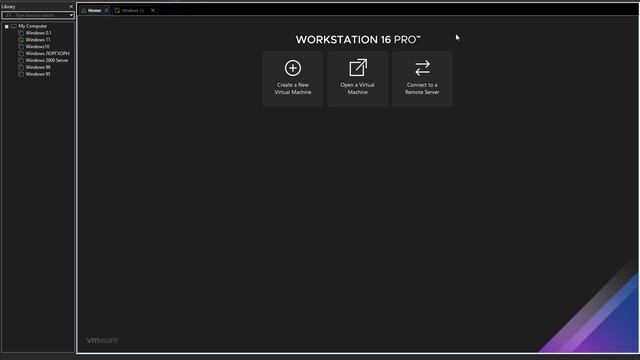
Task: Close the Library panel
Action: [x=71, y=7]
